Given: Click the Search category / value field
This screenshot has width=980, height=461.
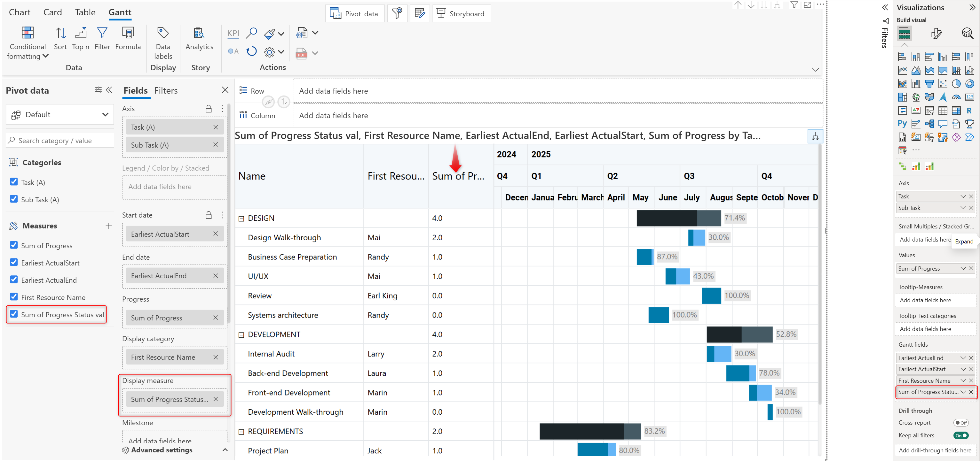Looking at the screenshot, I should [x=61, y=141].
